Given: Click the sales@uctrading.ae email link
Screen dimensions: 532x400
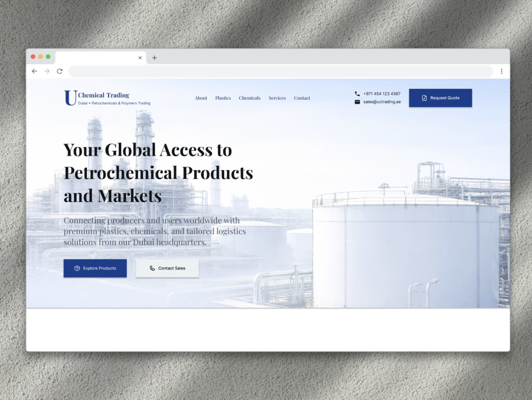Looking at the screenshot, I should pos(382,102).
